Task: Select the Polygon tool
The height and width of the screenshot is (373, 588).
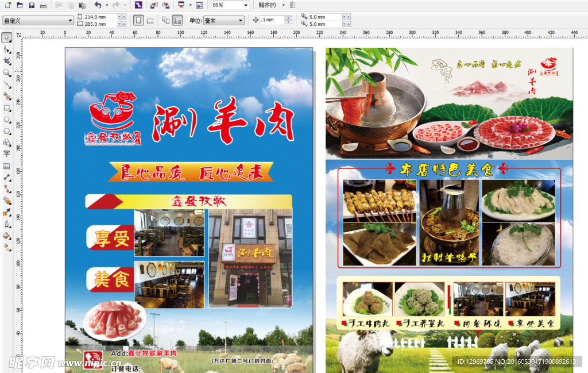Action: (x=7, y=132)
